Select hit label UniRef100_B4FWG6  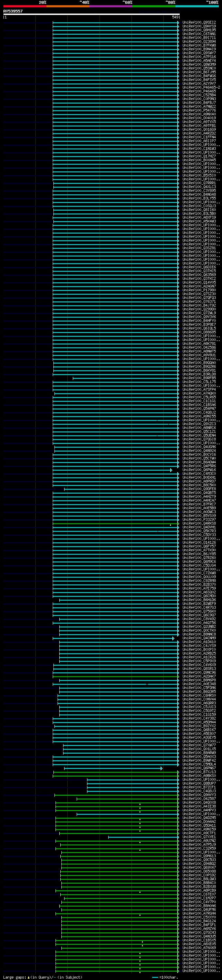(199, 76)
